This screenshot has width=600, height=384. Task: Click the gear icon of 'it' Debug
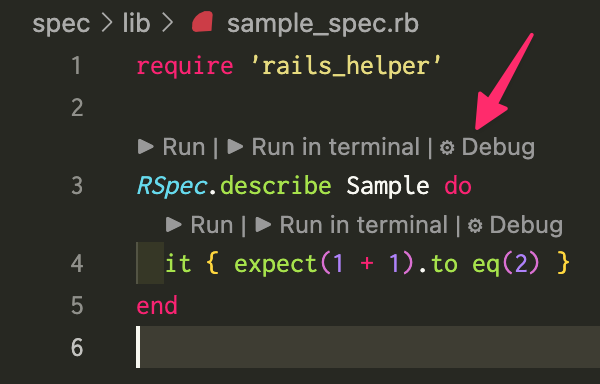(475, 225)
